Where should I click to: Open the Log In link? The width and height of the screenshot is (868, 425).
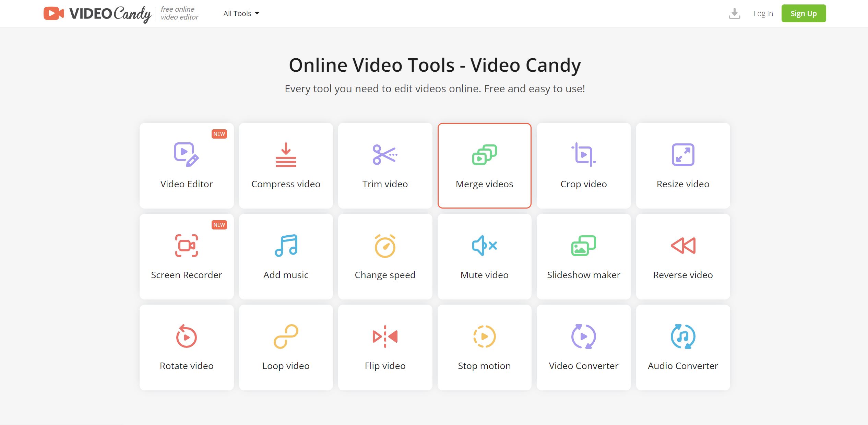(x=763, y=13)
